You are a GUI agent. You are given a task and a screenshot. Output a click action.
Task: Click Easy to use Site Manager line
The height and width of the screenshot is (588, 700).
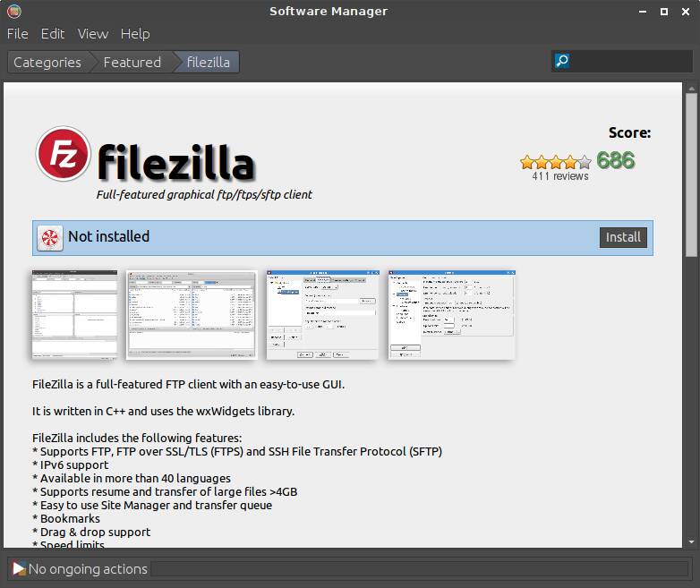(152, 505)
